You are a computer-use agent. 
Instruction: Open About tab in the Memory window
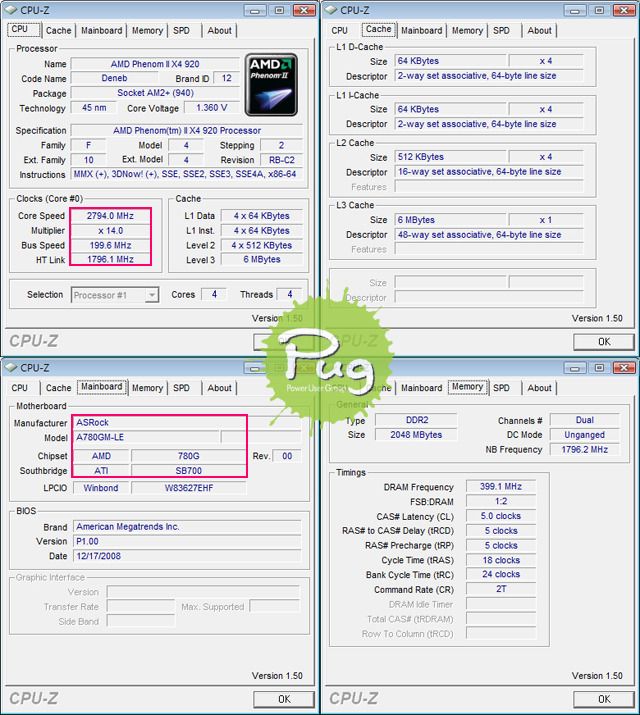click(x=539, y=388)
